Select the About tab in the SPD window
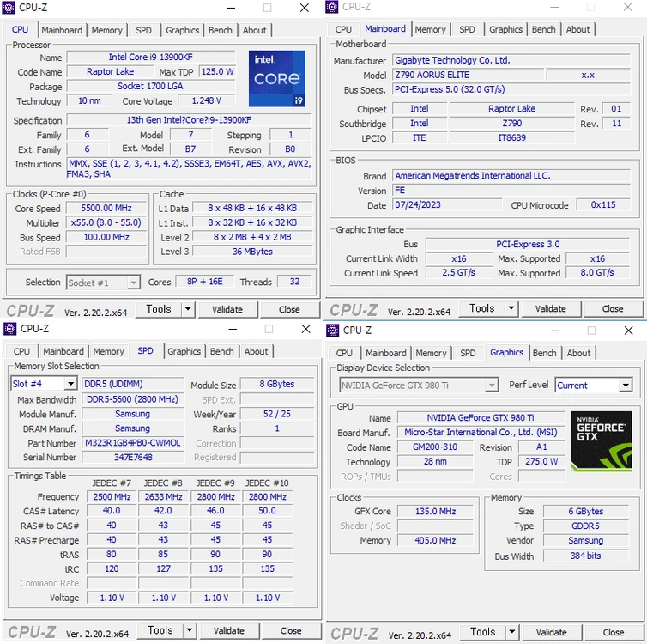Screen dimensions: 647x644 [256, 352]
